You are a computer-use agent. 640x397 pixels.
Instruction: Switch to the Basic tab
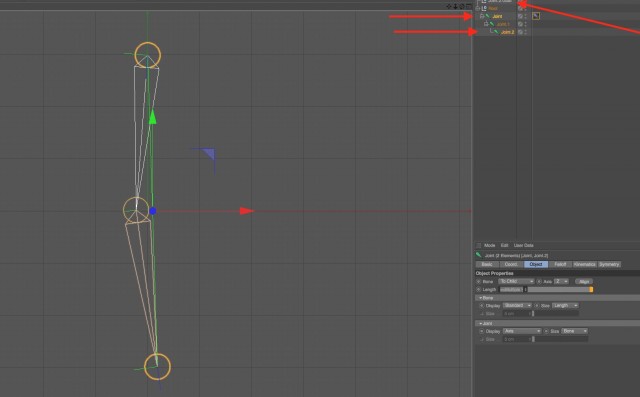click(x=487, y=264)
